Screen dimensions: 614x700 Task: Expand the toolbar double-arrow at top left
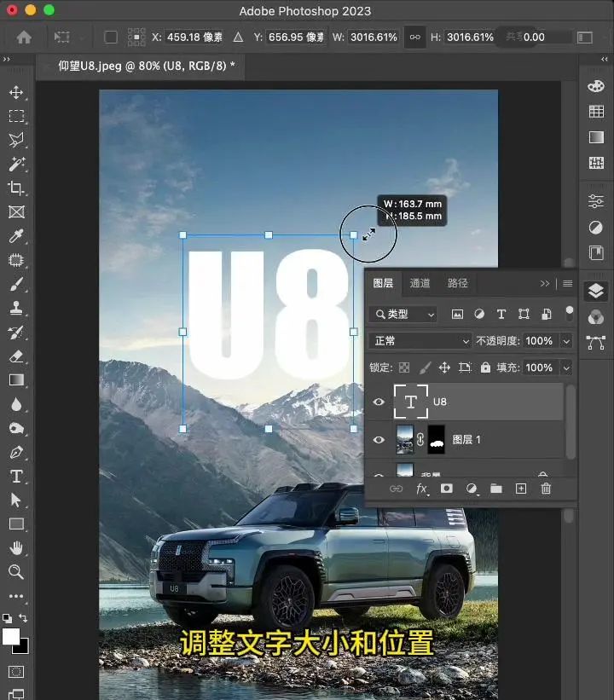pyautogui.click(x=6, y=59)
